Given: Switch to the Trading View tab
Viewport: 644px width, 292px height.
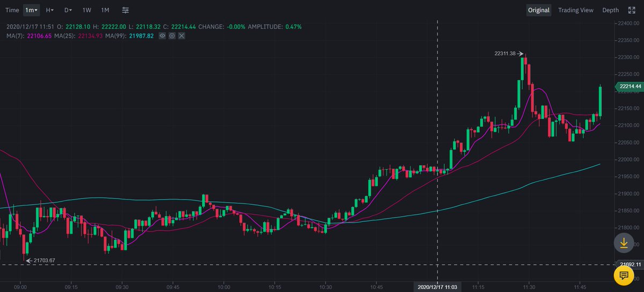Looking at the screenshot, I should point(576,10).
